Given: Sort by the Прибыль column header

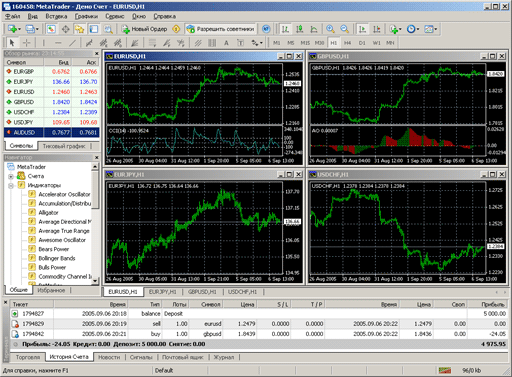Looking at the screenshot, I should tap(488, 304).
